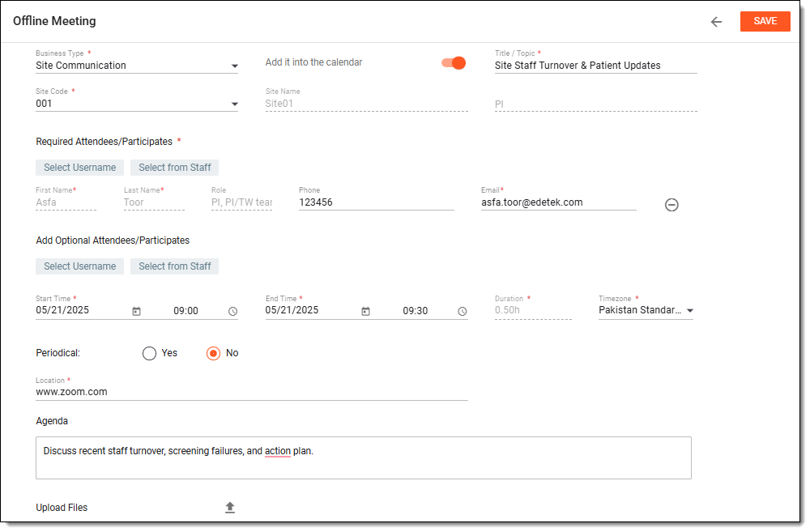Image resolution: width=810 pixels, height=532 pixels.
Task: Select Username for required attendees
Action: pos(79,168)
